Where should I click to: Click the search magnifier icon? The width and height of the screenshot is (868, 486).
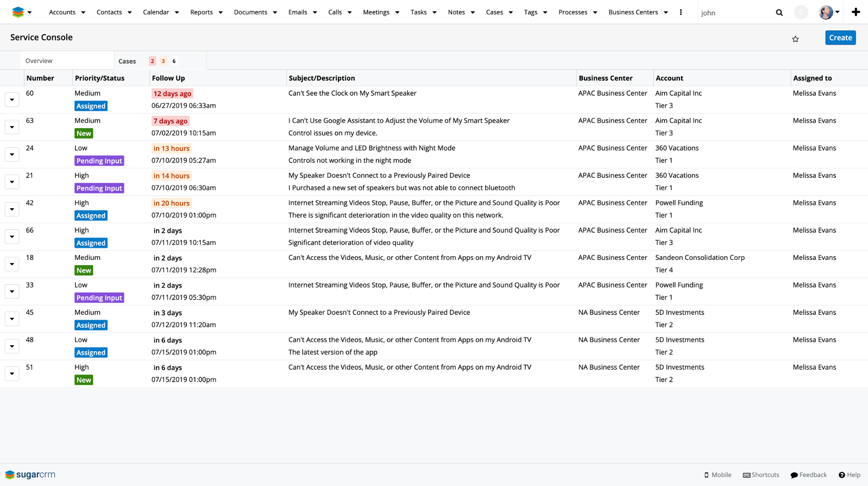[779, 13]
